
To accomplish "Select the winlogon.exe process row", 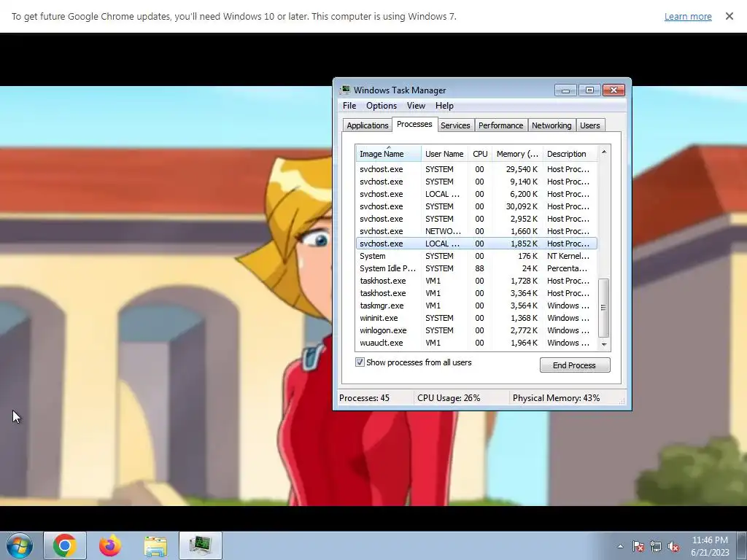I will click(476, 330).
